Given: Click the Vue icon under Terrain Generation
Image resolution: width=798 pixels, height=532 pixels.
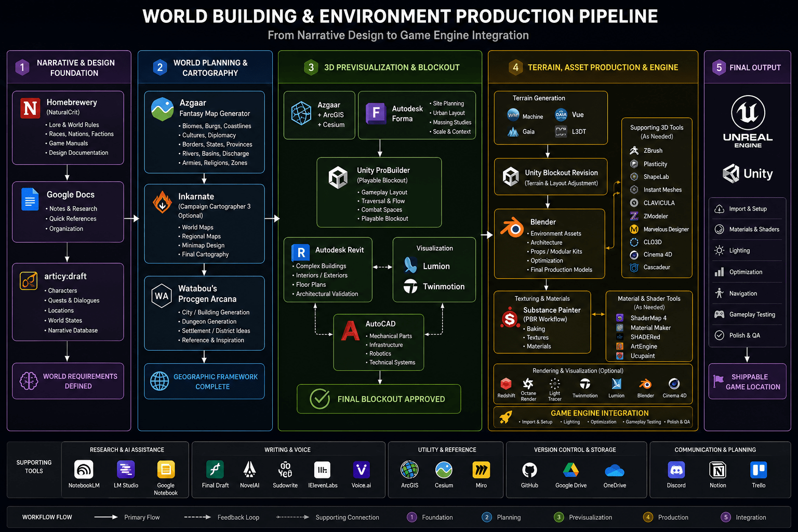Looking at the screenshot, I should point(561,114).
